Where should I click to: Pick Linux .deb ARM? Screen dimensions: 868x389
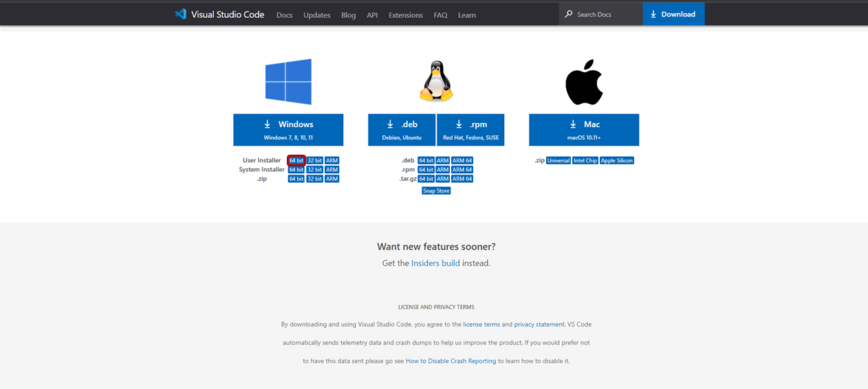[442, 161]
